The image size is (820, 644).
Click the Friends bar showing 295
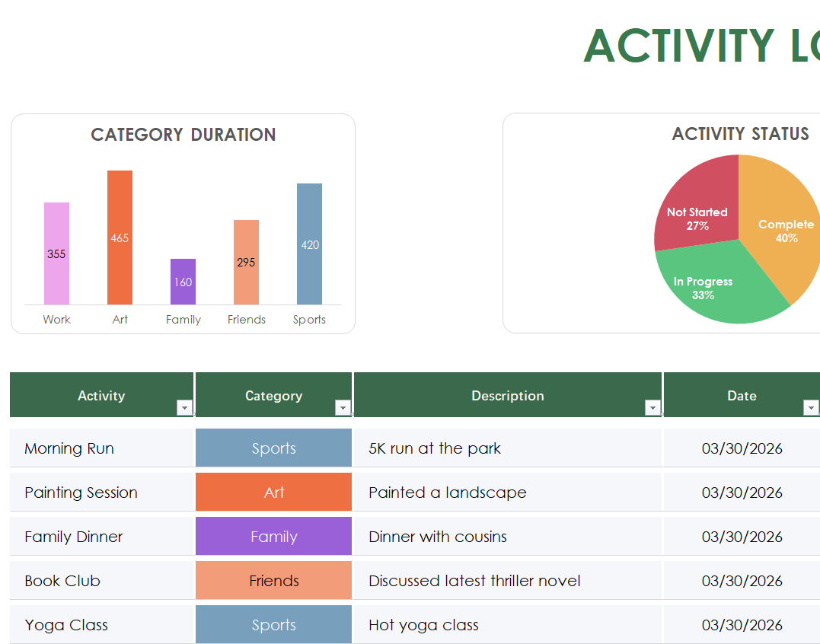click(x=247, y=263)
